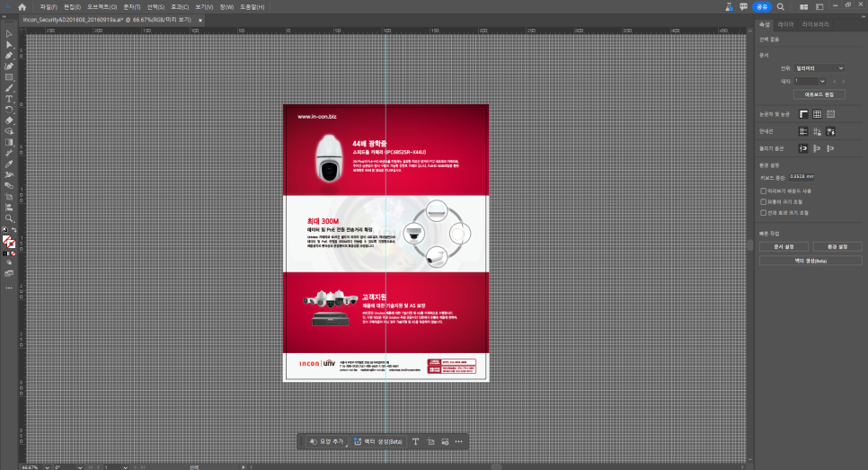Open the comments speech bubble icon
This screenshot has width=868, height=470.
point(743,6)
